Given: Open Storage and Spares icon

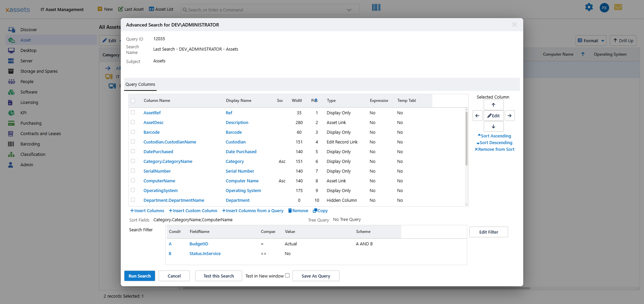Looking at the screenshot, I should [11, 71].
